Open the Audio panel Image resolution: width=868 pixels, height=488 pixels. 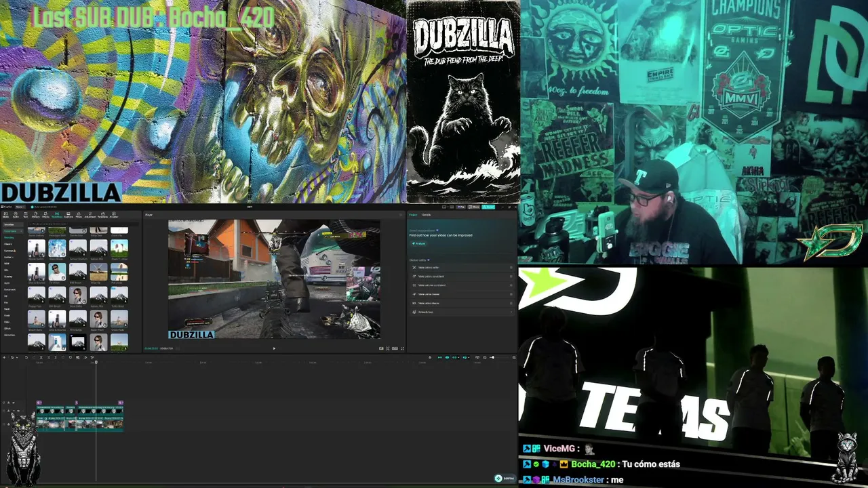[x=16, y=215]
